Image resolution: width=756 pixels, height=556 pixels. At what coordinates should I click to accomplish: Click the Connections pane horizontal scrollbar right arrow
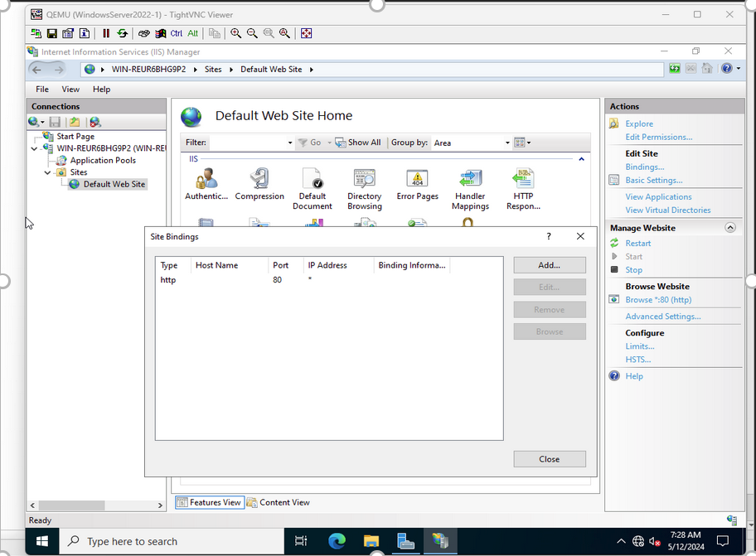160,505
